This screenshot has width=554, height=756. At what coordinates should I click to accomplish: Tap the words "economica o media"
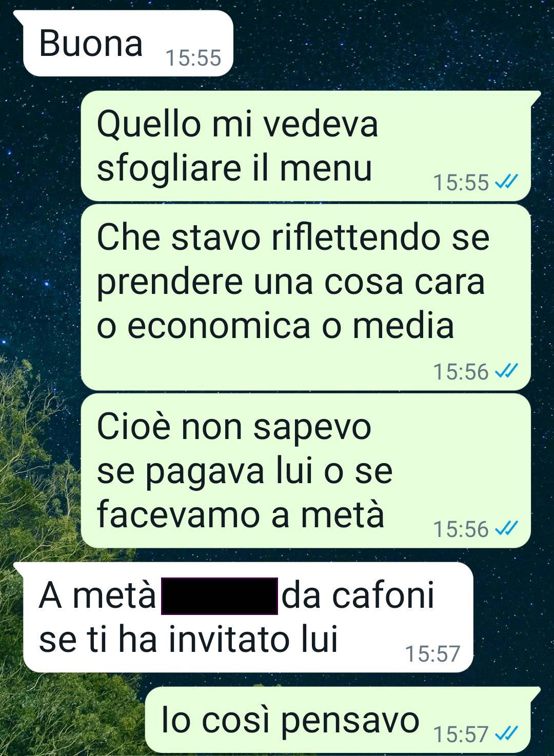click(x=290, y=325)
